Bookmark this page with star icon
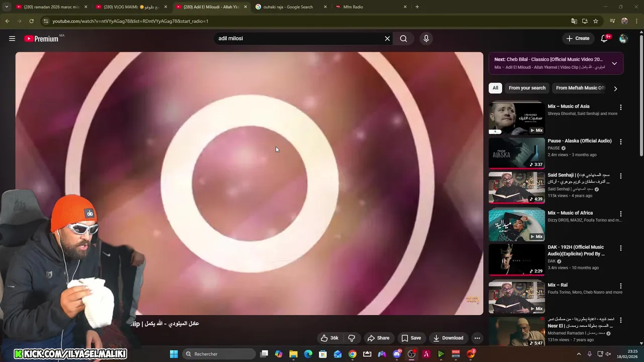644x362 pixels. [596, 21]
